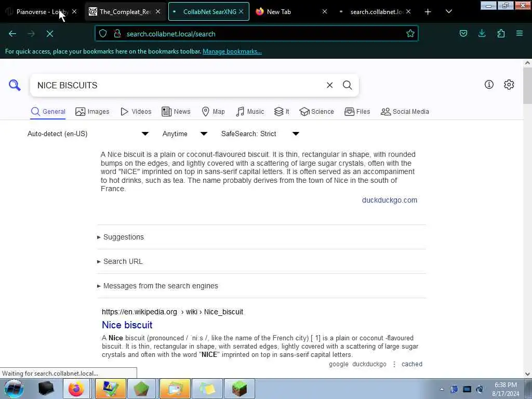This screenshot has width=532, height=399.
Task: Close the Pianoverse tab
Action: click(x=74, y=11)
